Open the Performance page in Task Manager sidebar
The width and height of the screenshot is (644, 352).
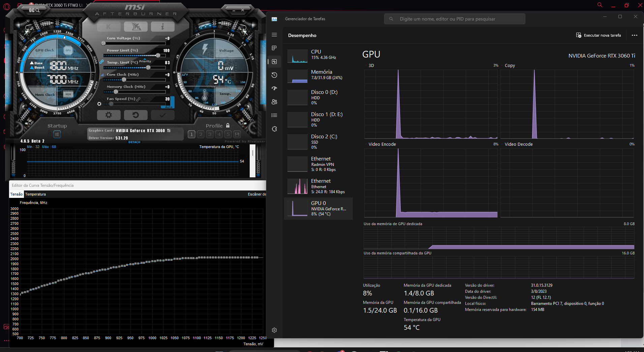coord(274,62)
